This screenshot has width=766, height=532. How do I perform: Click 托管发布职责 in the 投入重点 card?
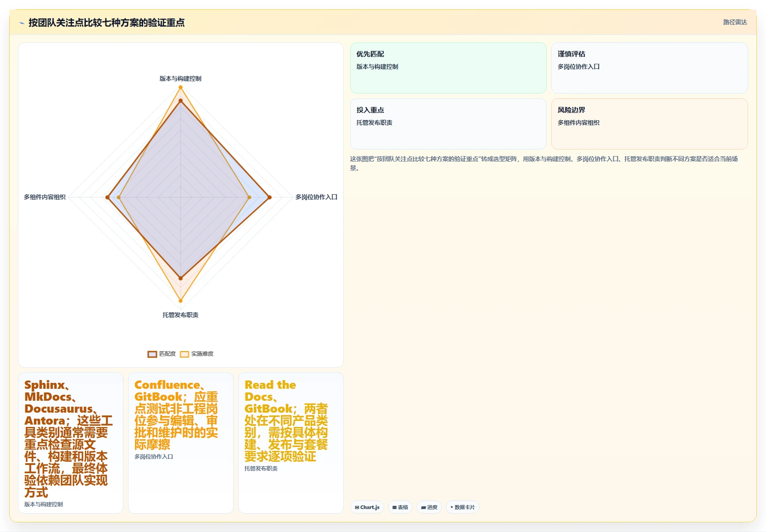pyautogui.click(x=374, y=123)
